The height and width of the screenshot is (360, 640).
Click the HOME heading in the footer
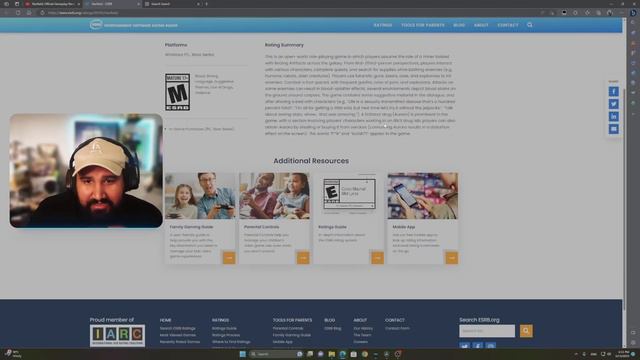coord(165,320)
